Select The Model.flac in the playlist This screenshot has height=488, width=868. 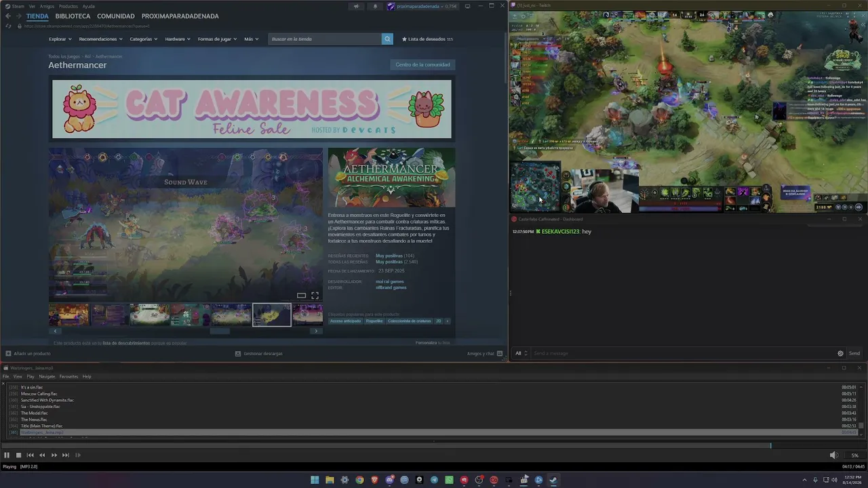click(35, 413)
